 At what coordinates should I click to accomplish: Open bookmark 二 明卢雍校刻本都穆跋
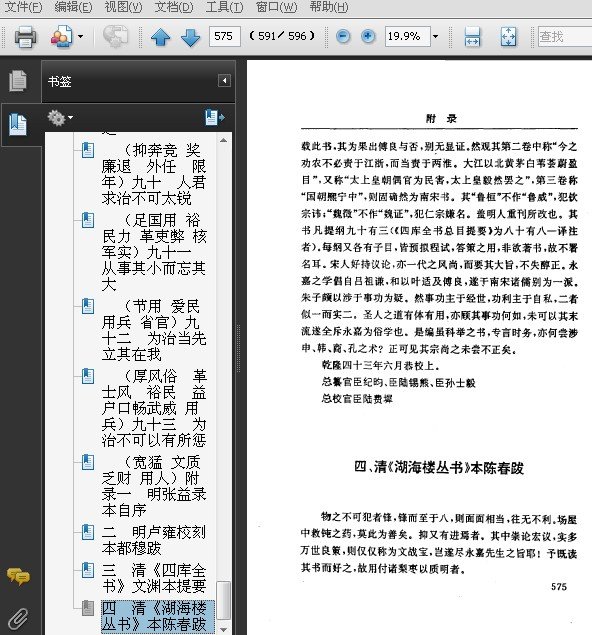coord(154,540)
